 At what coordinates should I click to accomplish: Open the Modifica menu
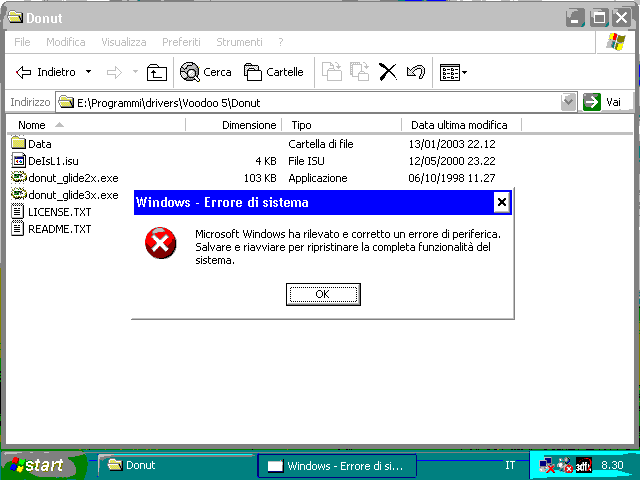pyautogui.click(x=66, y=42)
